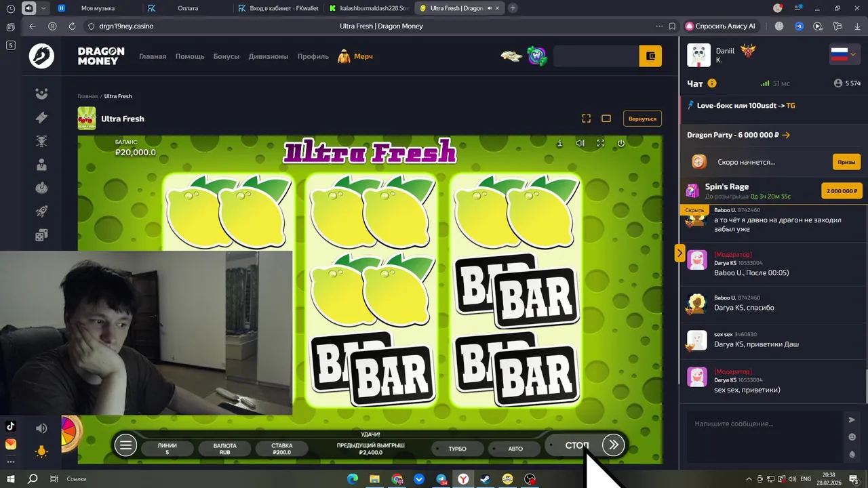868x488 pixels.
Task: Toggle the Авто spin mode
Action: click(515, 449)
